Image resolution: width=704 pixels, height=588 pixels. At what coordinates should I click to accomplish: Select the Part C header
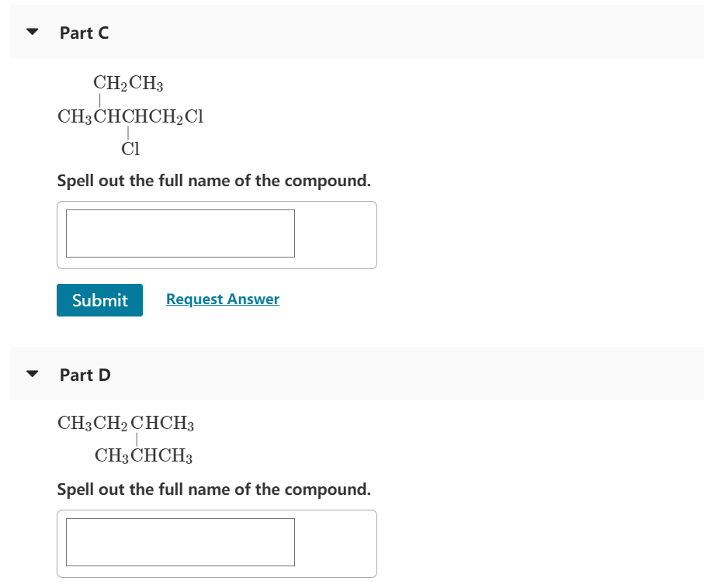(85, 33)
